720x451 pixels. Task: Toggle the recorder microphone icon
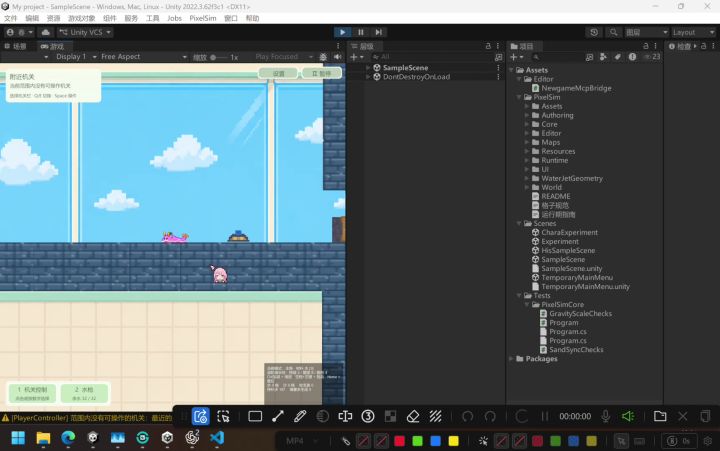(606, 417)
